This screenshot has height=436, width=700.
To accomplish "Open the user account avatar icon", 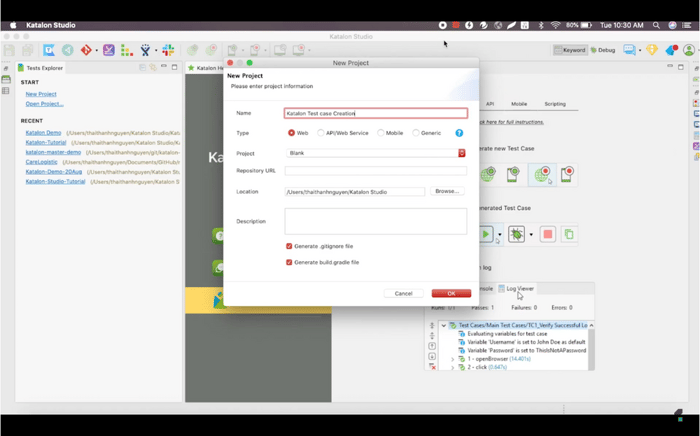I will click(x=689, y=50).
